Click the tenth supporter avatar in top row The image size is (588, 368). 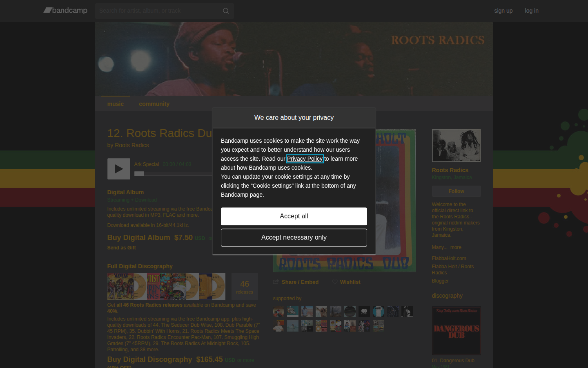(407, 312)
